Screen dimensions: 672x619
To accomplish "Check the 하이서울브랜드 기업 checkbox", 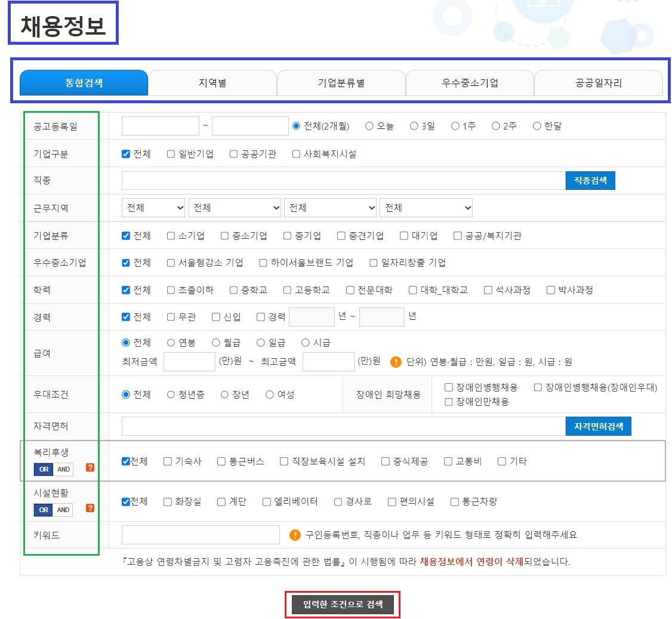I will (x=263, y=263).
